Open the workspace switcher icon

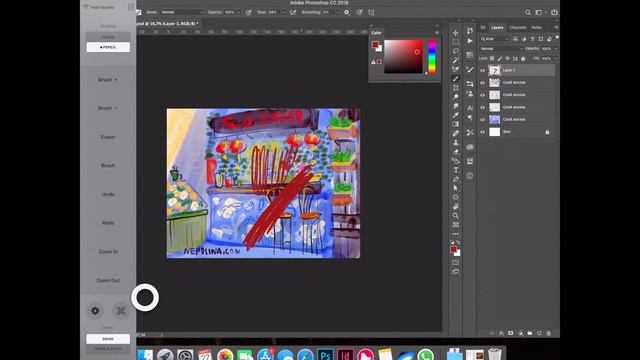pos(539,13)
